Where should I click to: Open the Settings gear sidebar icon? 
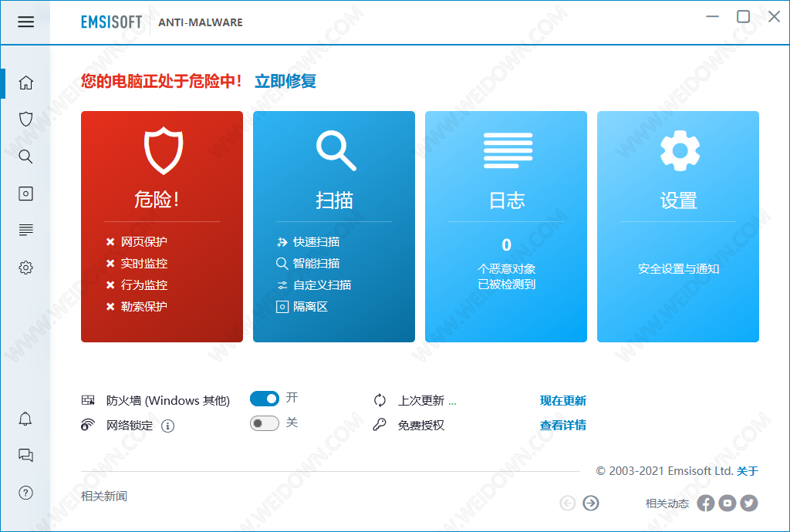point(25,268)
